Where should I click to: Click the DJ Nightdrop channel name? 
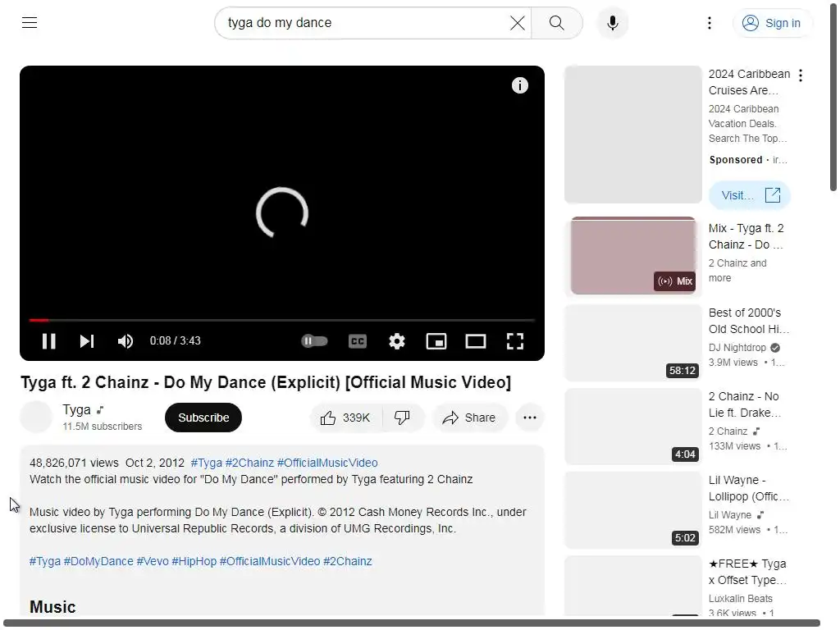click(737, 348)
